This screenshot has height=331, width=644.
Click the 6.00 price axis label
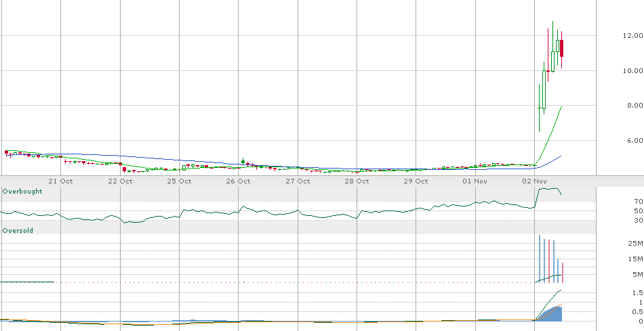point(634,140)
